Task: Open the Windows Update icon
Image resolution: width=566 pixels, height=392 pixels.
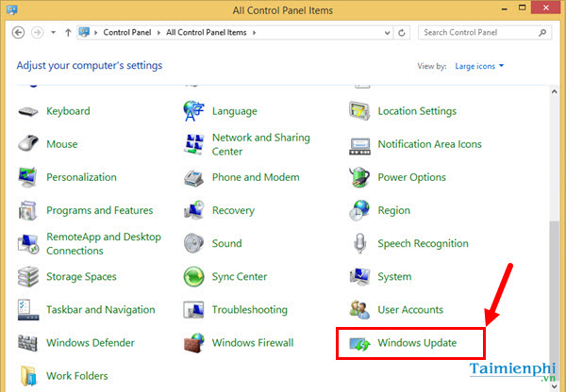Action: point(359,344)
